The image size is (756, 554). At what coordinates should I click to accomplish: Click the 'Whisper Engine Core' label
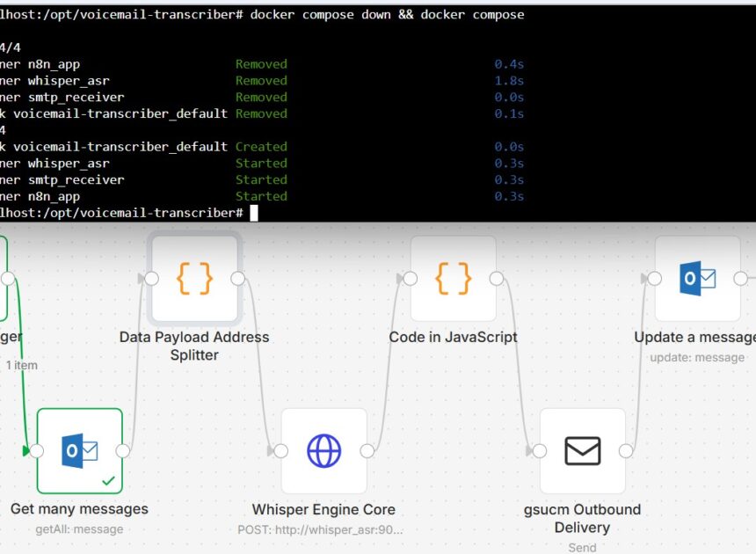[x=323, y=510]
